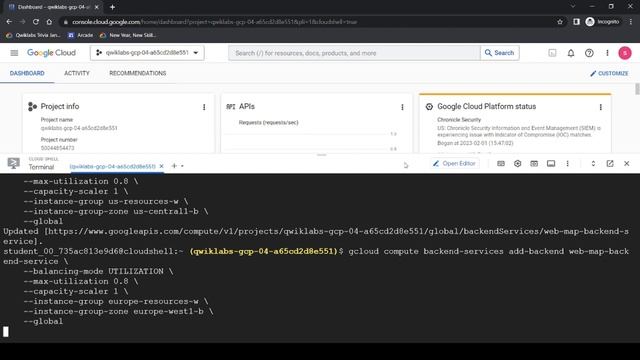Screen dimensions: 640x360
Task: Open header settings and utilities kebab
Action: (x=607, y=53)
